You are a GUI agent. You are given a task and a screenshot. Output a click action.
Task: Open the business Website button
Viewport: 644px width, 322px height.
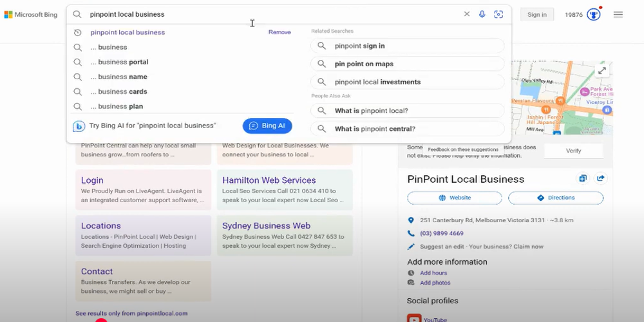[x=455, y=198]
